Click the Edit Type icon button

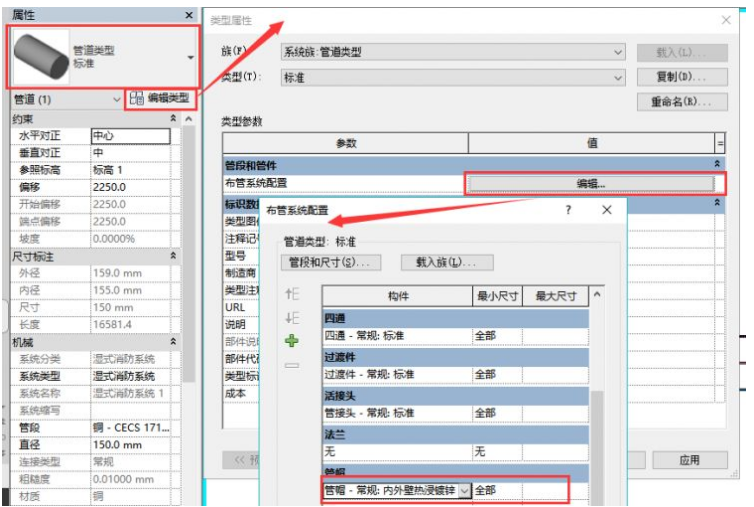point(160,99)
